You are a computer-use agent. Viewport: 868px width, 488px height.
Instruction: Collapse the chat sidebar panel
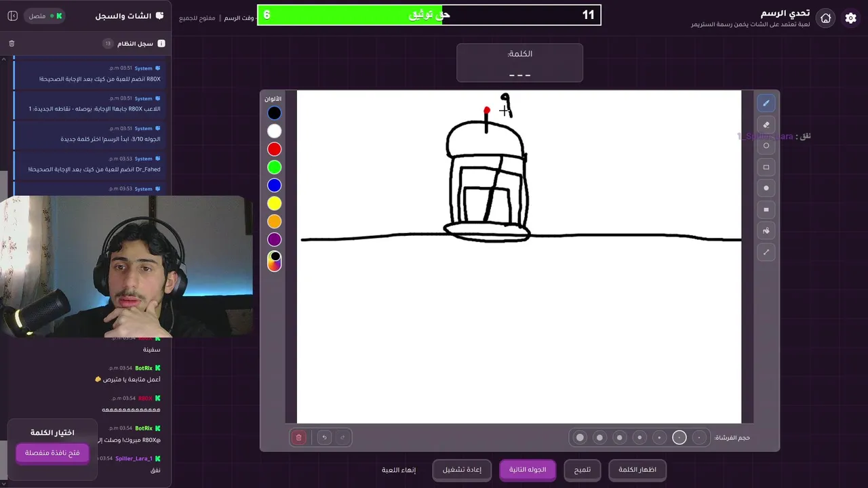[12, 16]
